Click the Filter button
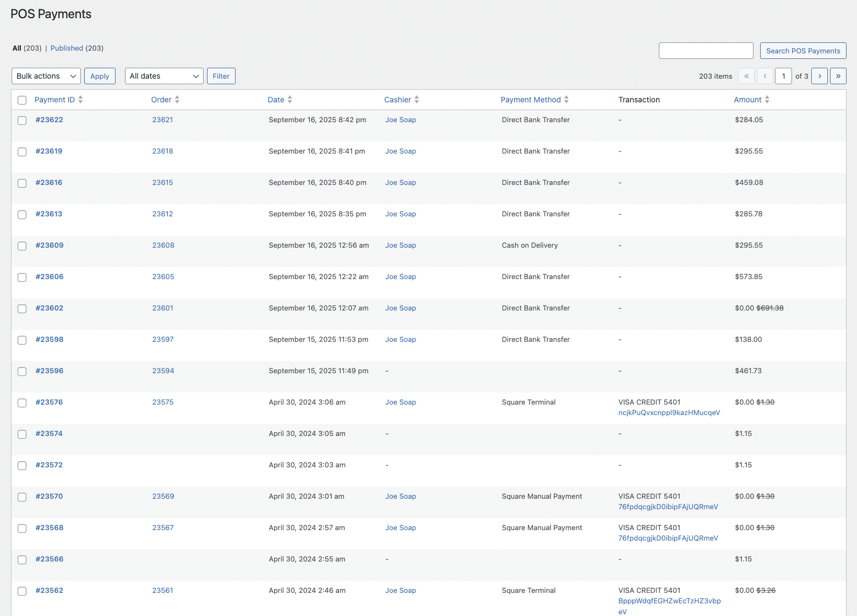The image size is (857, 616). 221,76
